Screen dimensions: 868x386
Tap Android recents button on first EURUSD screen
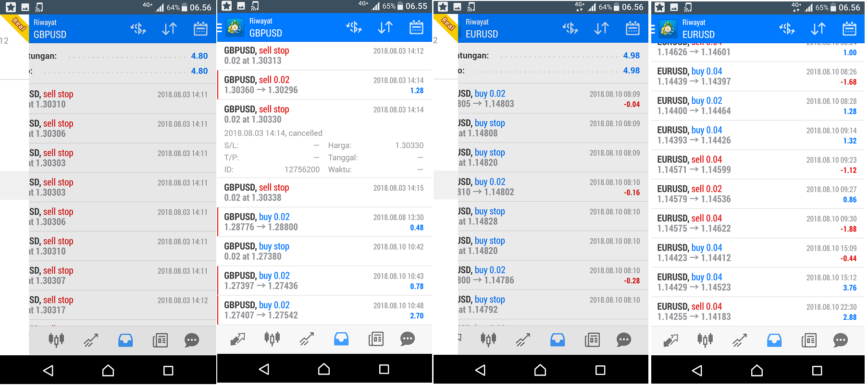tap(600, 370)
